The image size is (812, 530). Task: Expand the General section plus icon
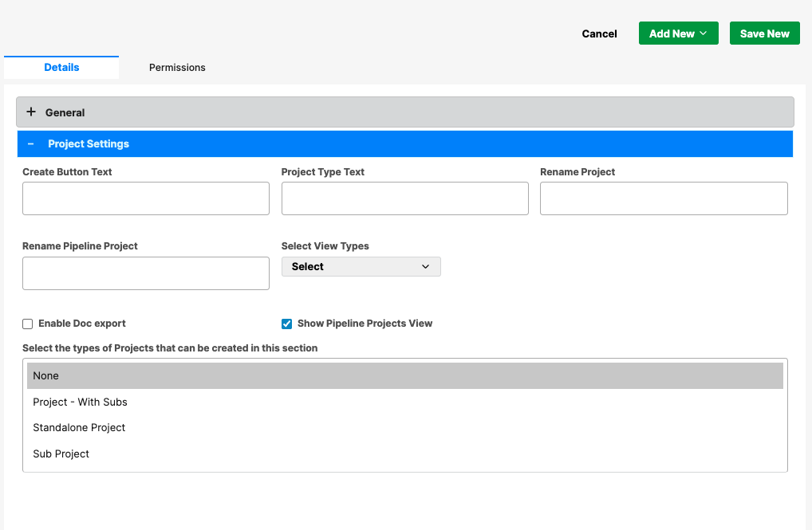point(31,112)
